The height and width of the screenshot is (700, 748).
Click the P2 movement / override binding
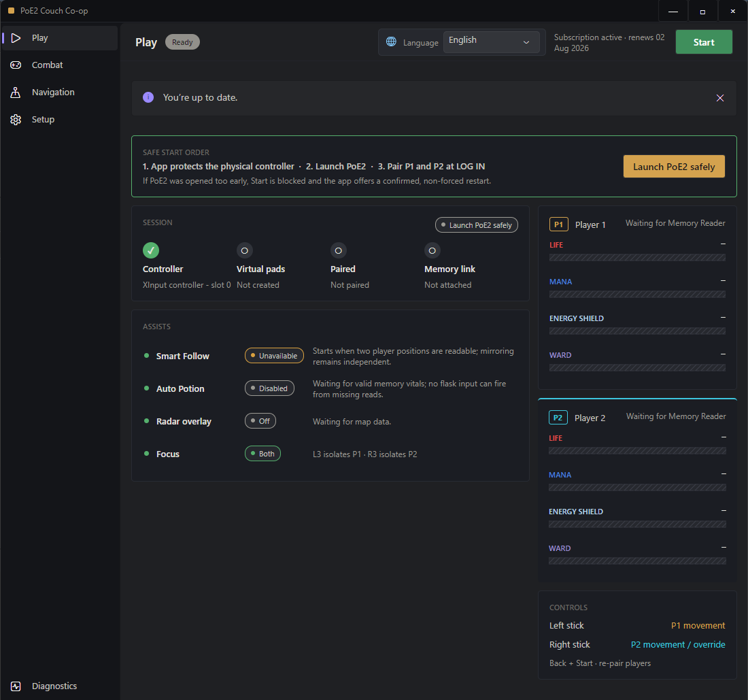[x=678, y=645]
